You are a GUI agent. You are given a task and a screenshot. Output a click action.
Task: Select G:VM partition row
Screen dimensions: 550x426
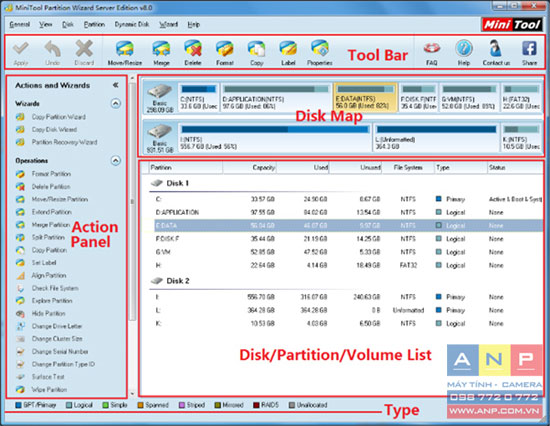(x=348, y=252)
